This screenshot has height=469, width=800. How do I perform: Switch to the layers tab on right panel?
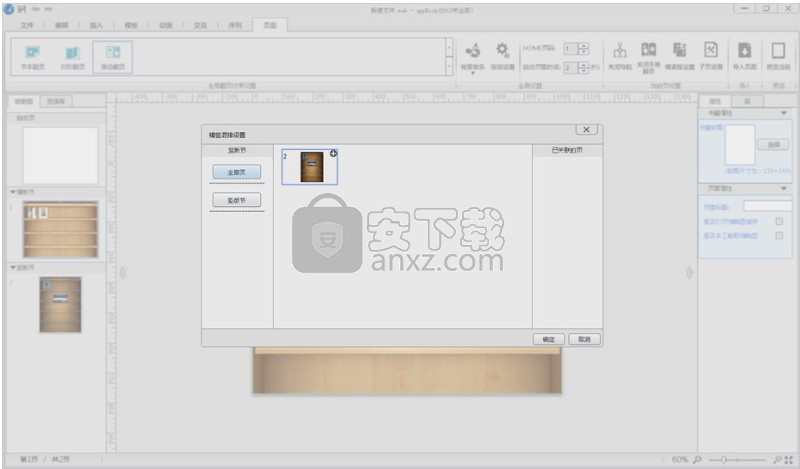coord(747,101)
